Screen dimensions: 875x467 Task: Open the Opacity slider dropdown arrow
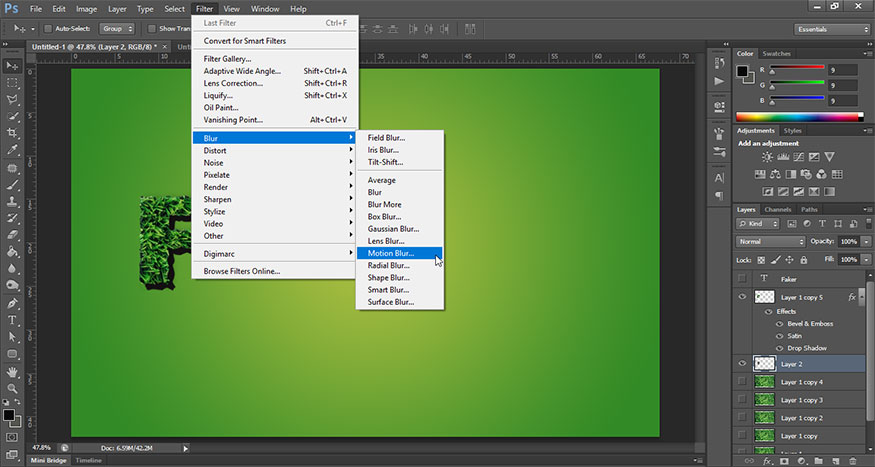pyautogui.click(x=866, y=242)
